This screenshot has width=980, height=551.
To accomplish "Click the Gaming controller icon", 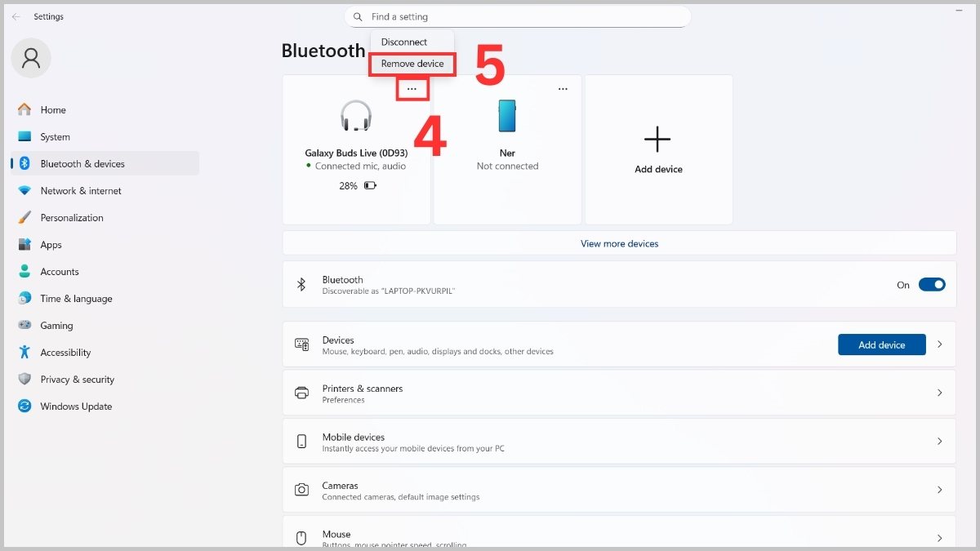I will [24, 325].
